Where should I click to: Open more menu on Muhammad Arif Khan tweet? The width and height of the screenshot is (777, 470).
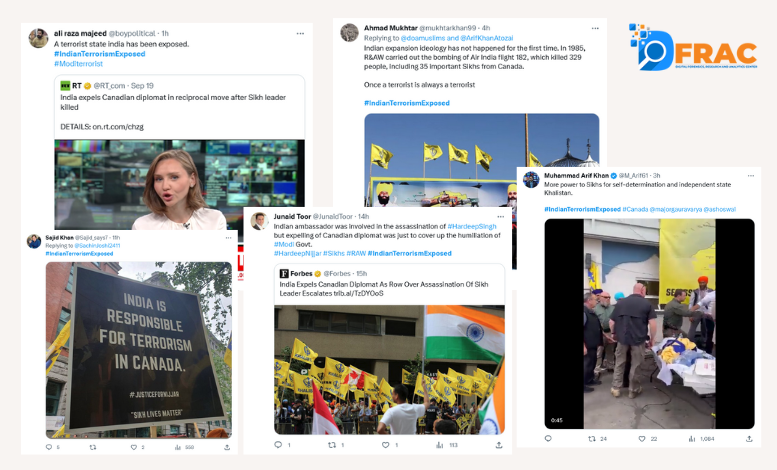751,176
